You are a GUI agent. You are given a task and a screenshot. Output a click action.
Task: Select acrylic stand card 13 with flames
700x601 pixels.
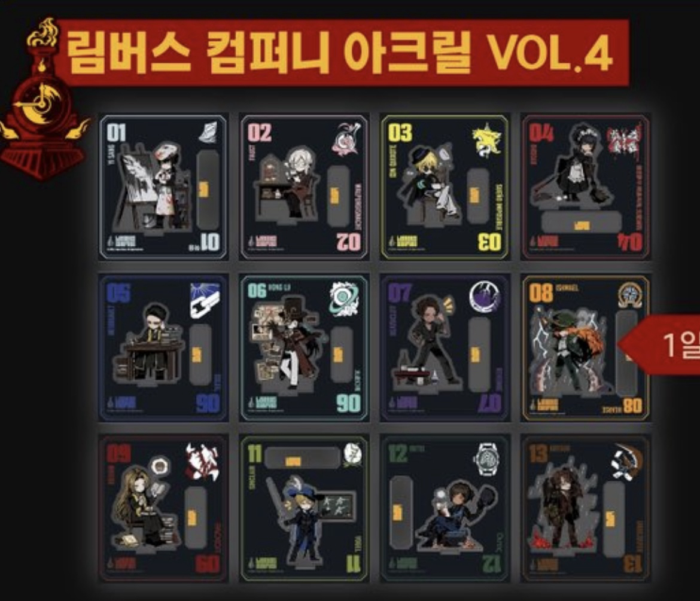point(585,508)
